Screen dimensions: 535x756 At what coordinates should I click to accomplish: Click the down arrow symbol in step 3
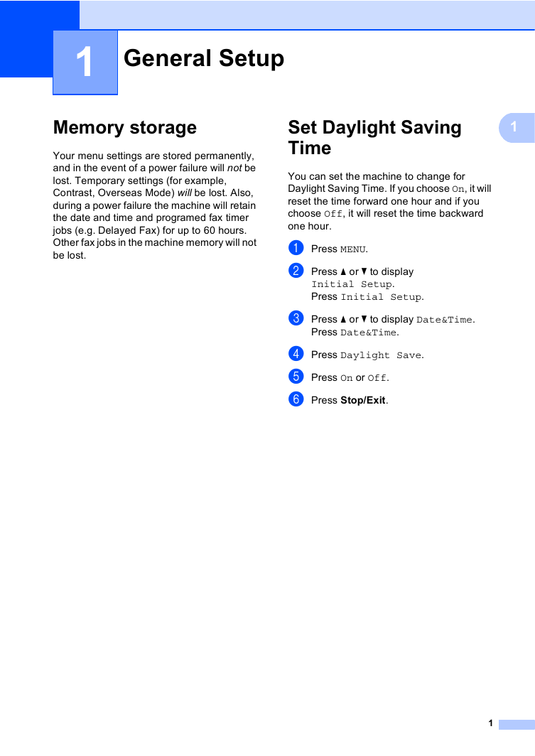point(364,319)
